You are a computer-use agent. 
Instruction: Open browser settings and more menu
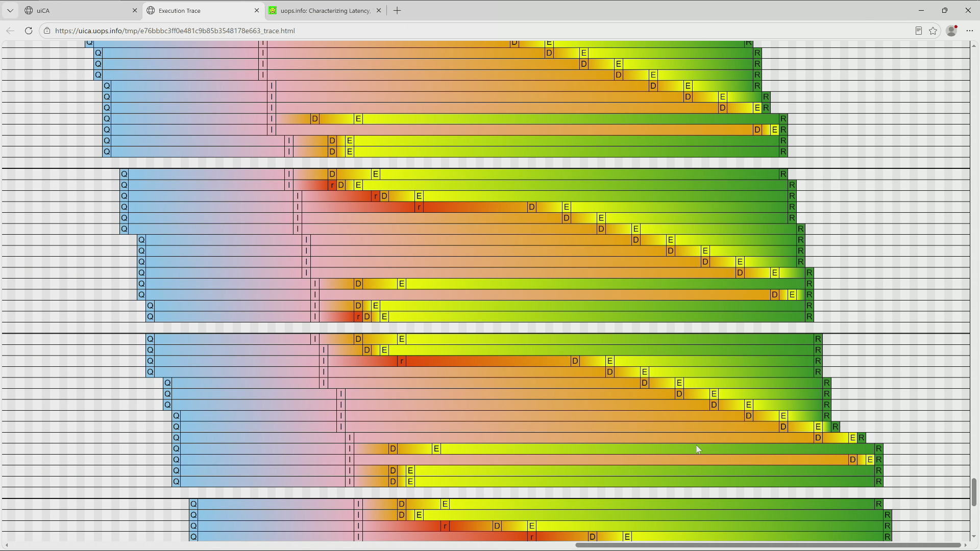(969, 31)
